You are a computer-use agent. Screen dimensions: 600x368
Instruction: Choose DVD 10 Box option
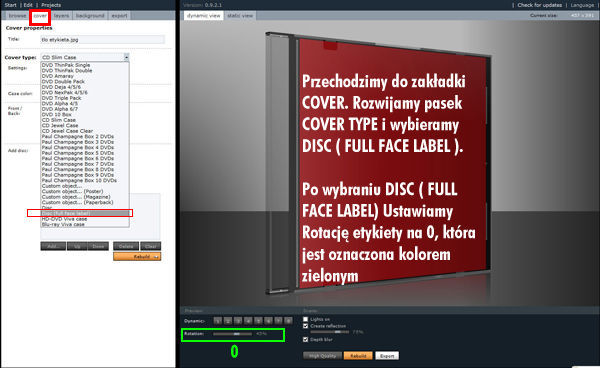pyautogui.click(x=57, y=114)
